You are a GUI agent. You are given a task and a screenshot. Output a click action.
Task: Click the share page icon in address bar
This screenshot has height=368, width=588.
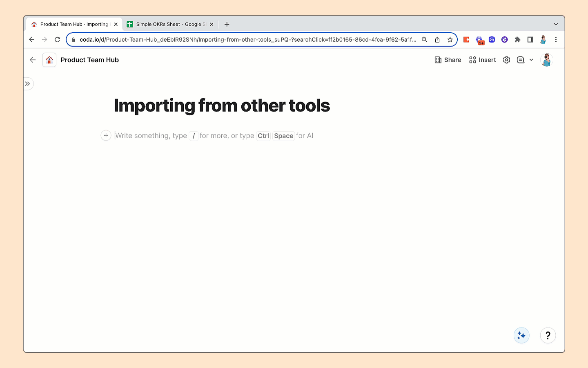point(437,40)
